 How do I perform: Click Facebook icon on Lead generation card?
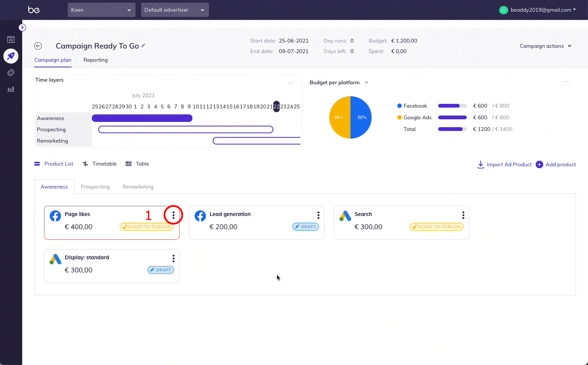click(200, 216)
